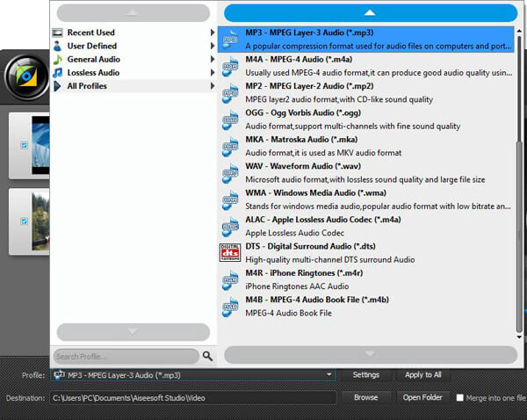Choose WMA - Windows Media Audio (*.wma)
Image resolution: width=527 pixels, height=420 pixels.
click(366, 199)
